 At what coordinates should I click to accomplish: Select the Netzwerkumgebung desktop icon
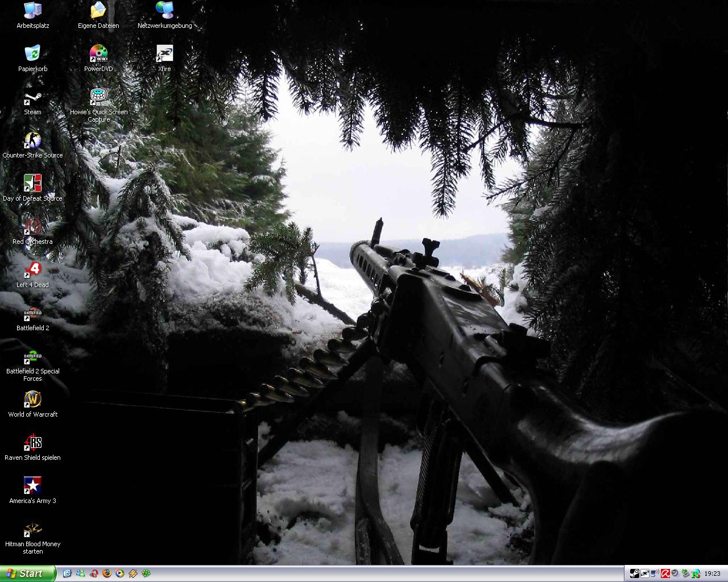click(164, 16)
